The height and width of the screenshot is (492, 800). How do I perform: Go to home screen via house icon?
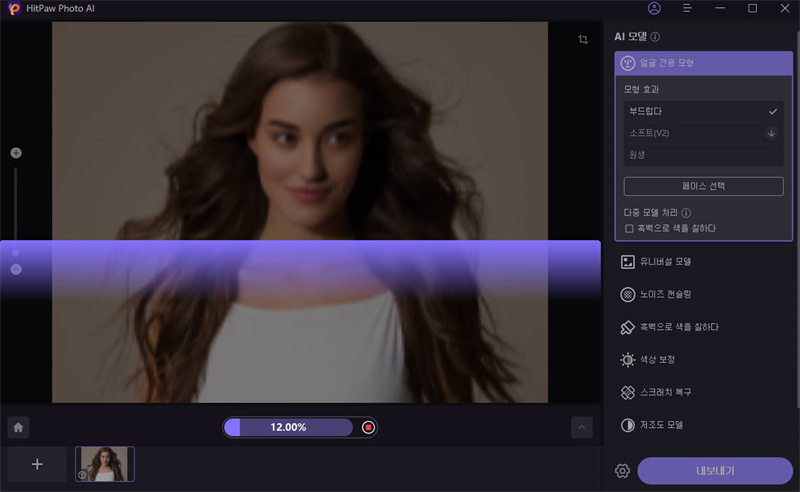(x=18, y=427)
